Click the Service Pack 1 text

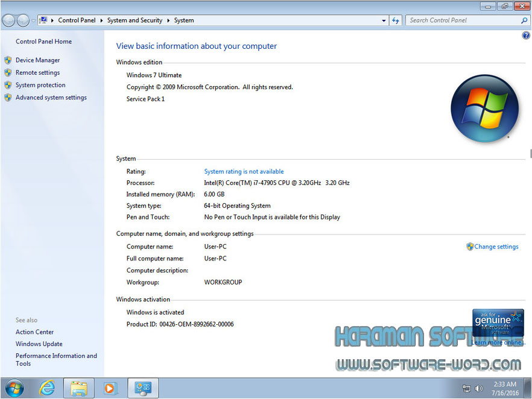[145, 99]
